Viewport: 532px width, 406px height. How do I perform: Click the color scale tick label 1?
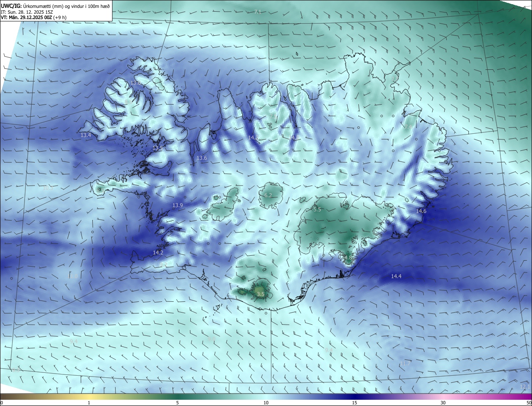coord(89,403)
